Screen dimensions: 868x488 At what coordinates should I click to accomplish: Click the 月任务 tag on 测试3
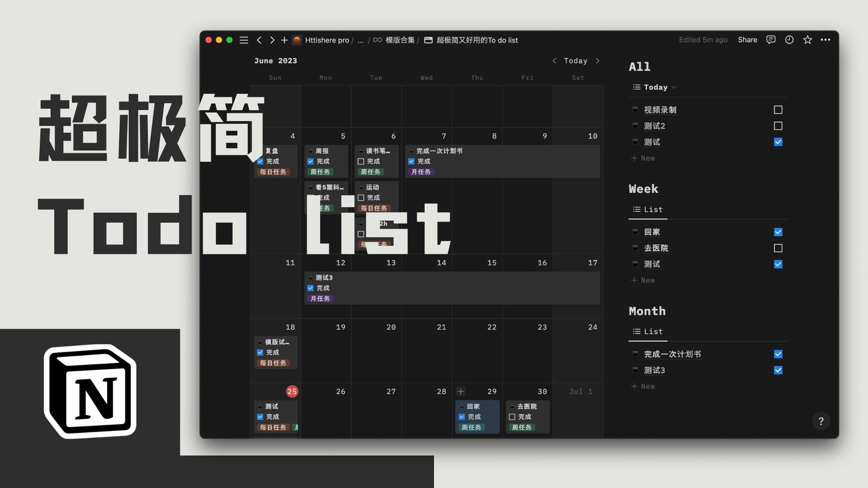tap(320, 299)
